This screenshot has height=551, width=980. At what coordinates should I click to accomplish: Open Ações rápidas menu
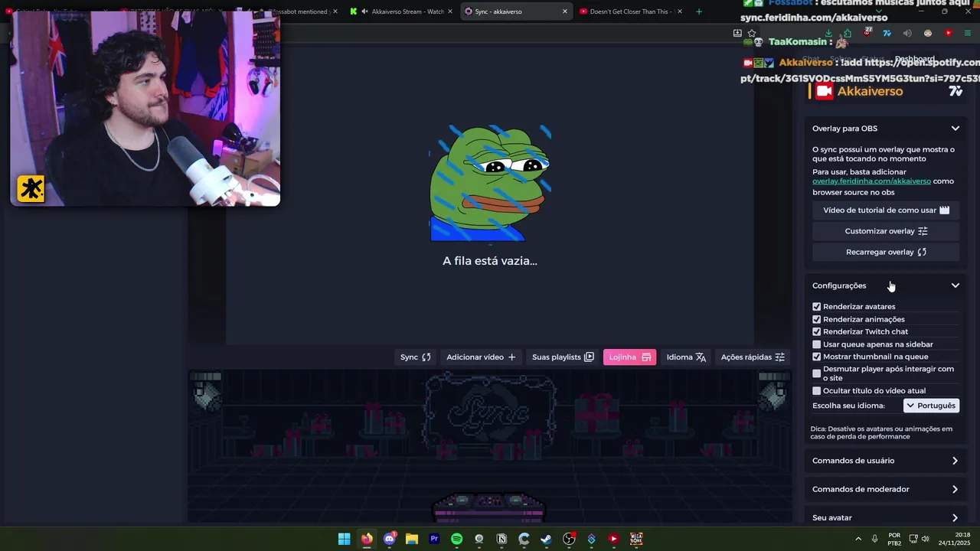[753, 357]
